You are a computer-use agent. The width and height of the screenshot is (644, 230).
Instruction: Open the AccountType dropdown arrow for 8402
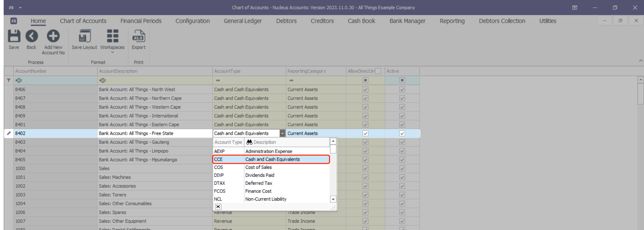pos(282,133)
